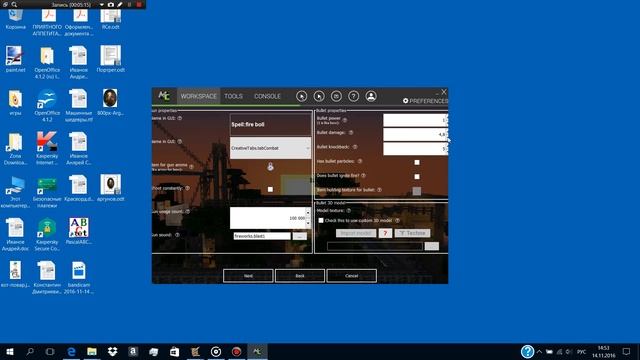Select the paint.net desktop icon
The width and height of the screenshot is (640, 360).
tap(15, 59)
